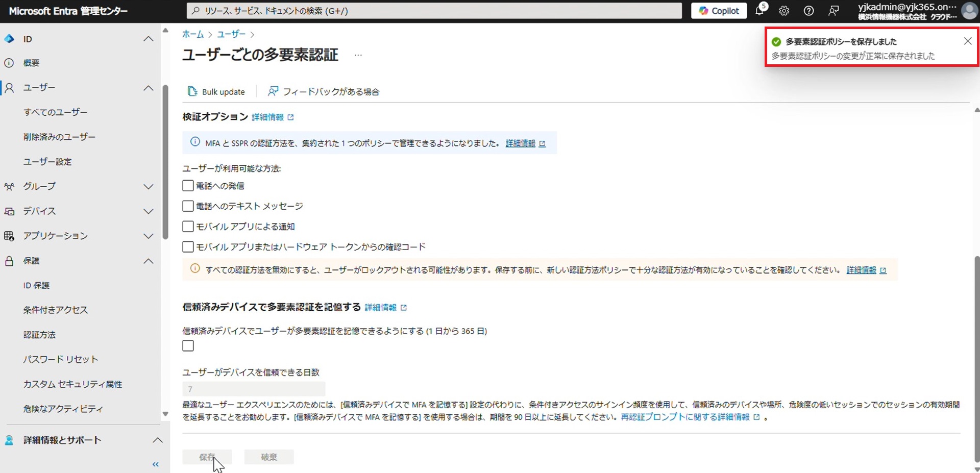
Task: Enable the 電話への発信 checkbox
Action: click(188, 186)
